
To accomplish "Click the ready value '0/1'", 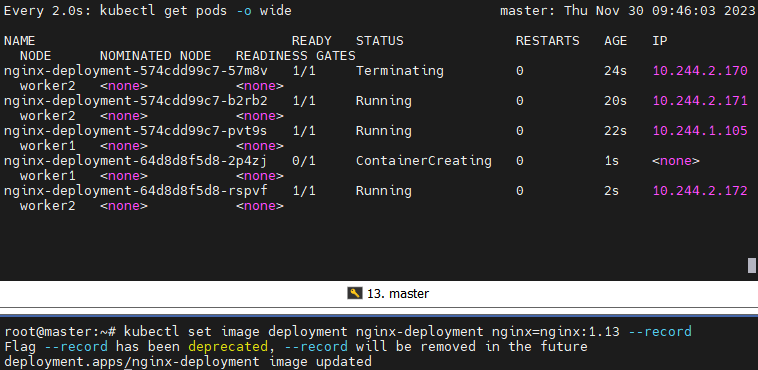I will point(304,161).
